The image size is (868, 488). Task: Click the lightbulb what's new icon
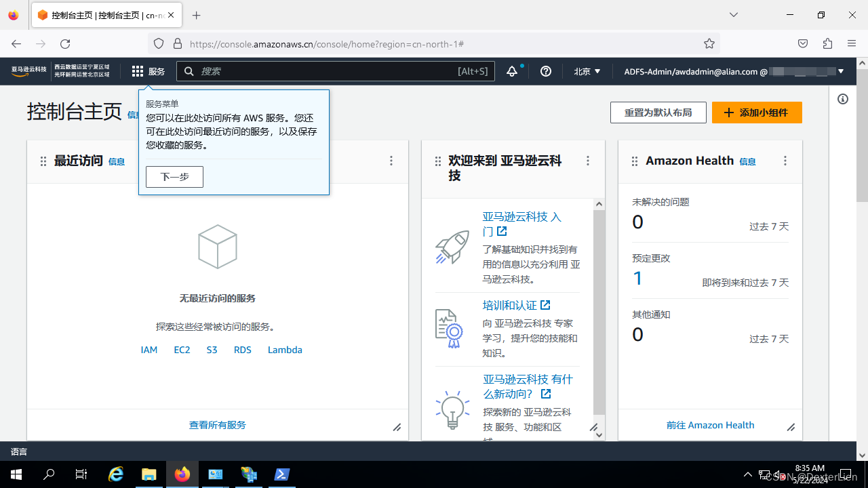(x=452, y=409)
